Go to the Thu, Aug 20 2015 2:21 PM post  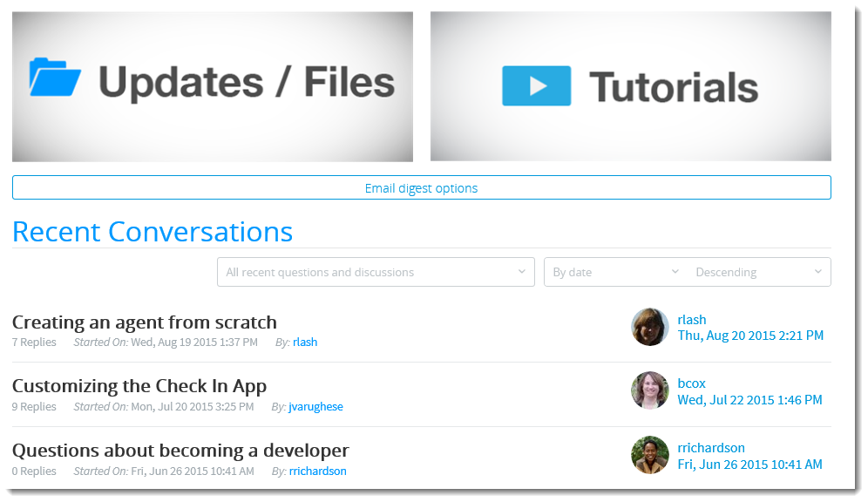point(750,336)
